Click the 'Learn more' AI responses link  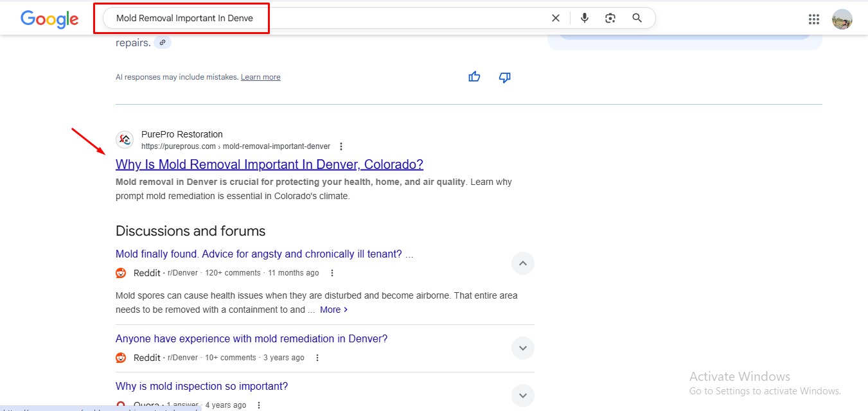coord(260,77)
